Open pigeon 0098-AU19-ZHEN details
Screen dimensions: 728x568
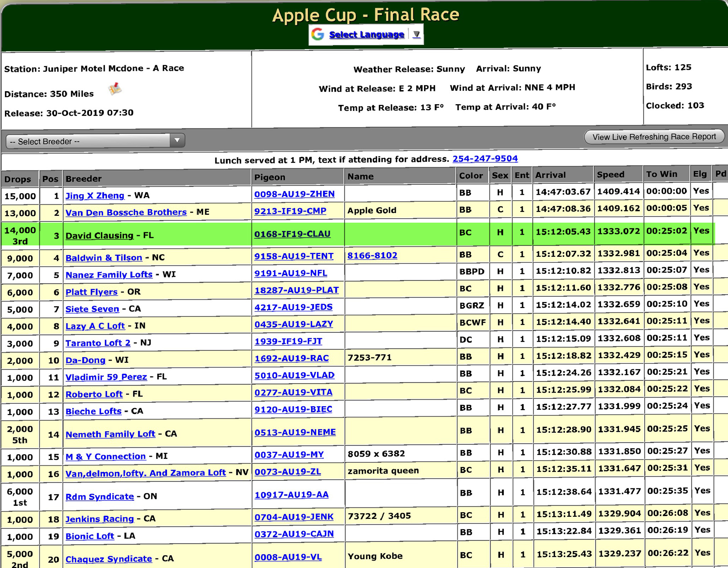pos(294,194)
